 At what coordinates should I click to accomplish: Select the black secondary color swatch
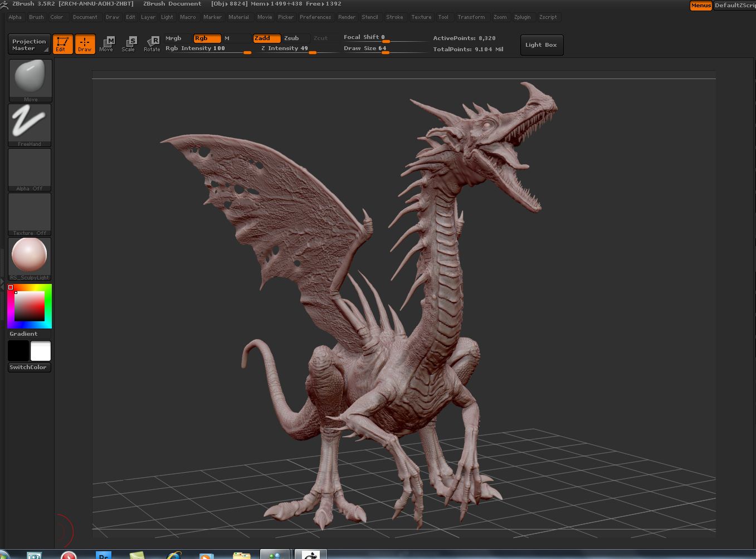click(x=18, y=351)
